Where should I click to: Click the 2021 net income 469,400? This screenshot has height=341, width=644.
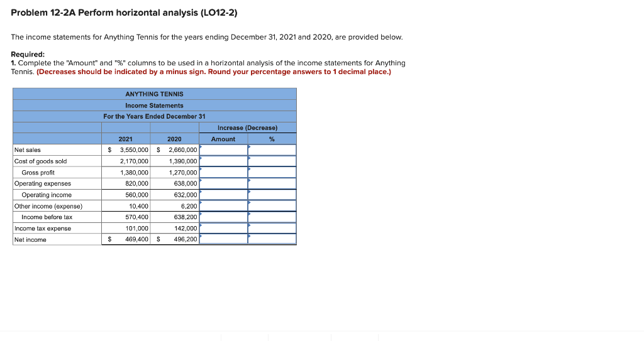136,239
